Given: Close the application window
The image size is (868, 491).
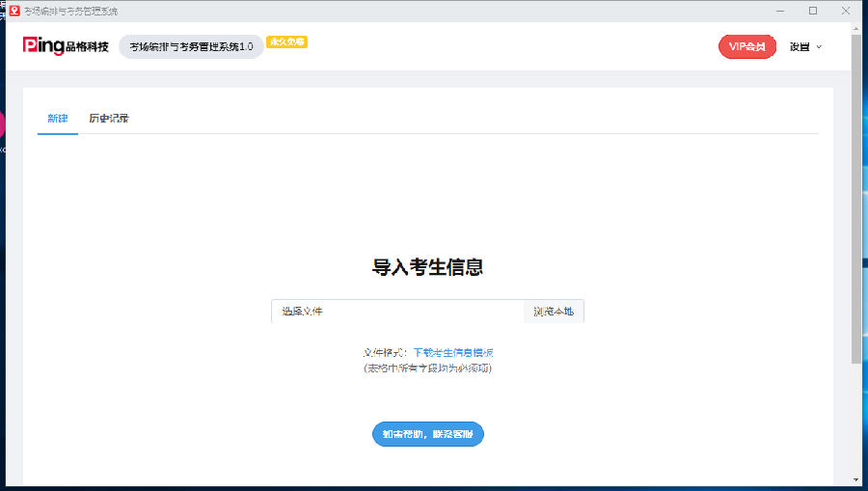Looking at the screenshot, I should click(847, 11).
